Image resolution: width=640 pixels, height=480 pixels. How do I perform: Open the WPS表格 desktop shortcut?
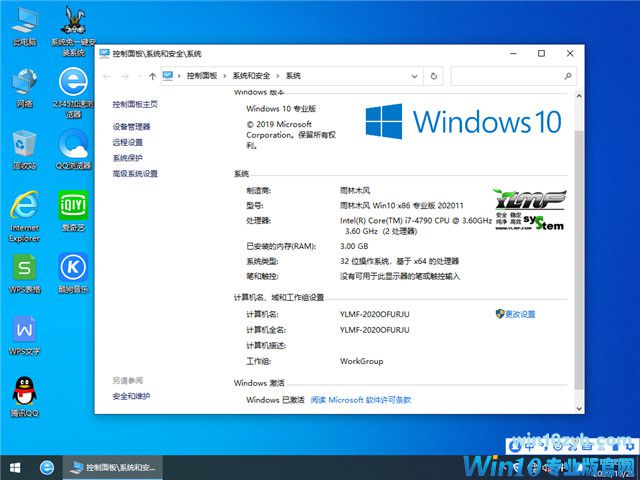(x=24, y=273)
